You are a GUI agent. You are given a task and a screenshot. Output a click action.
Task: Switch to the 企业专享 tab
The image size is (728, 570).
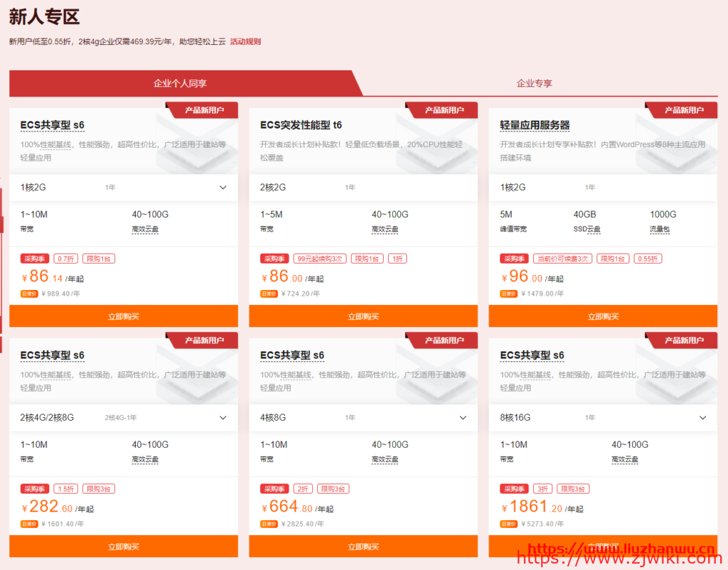tap(535, 83)
